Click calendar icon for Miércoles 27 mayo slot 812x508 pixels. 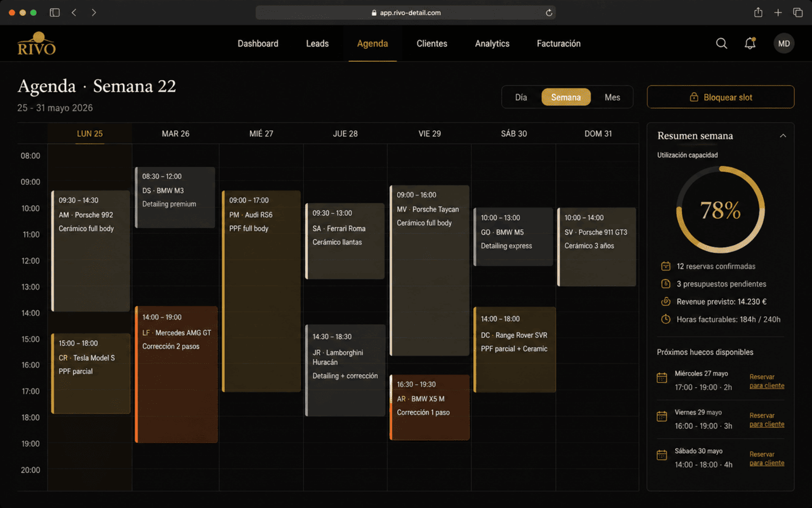[x=662, y=378]
